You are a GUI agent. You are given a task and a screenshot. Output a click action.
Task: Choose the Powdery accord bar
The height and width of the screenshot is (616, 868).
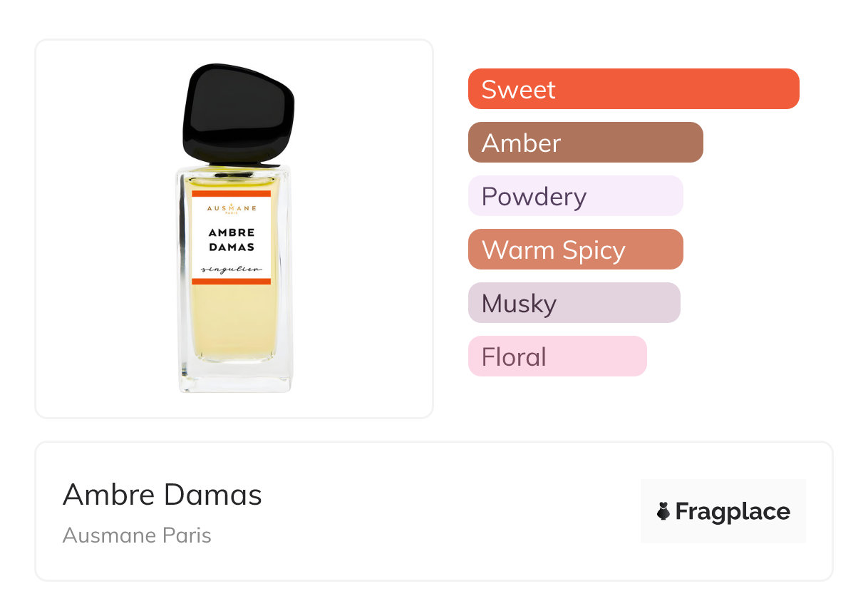[575, 196]
